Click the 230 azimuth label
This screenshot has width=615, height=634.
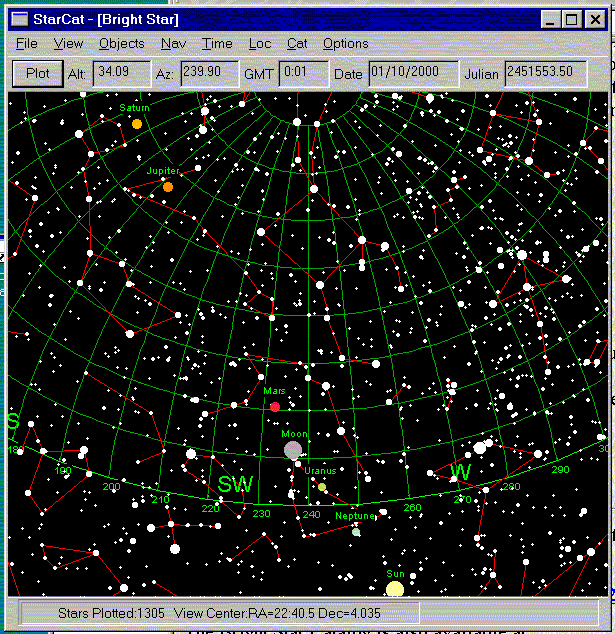point(261,514)
